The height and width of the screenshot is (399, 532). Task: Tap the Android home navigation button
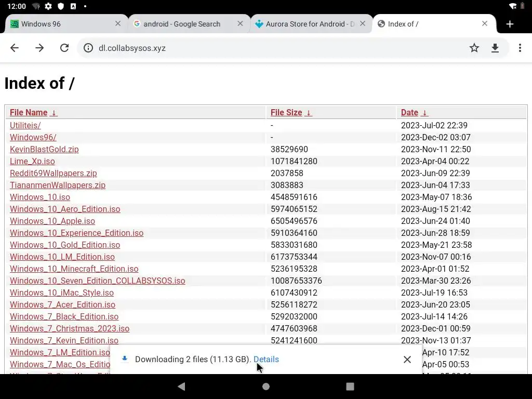coord(266,387)
